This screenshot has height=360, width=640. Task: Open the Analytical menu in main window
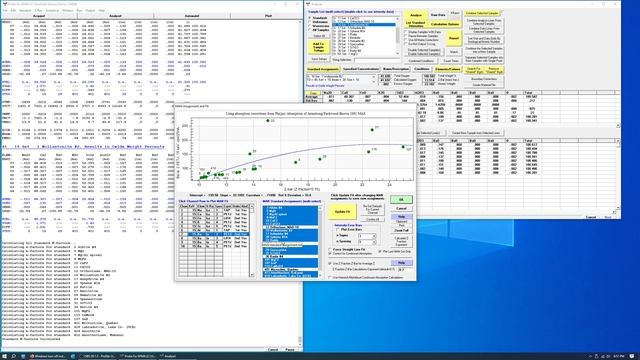coord(52,10)
